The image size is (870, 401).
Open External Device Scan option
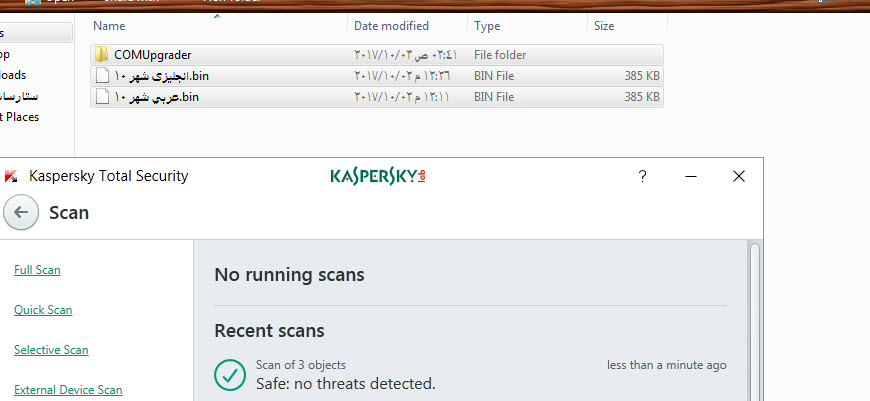click(68, 390)
